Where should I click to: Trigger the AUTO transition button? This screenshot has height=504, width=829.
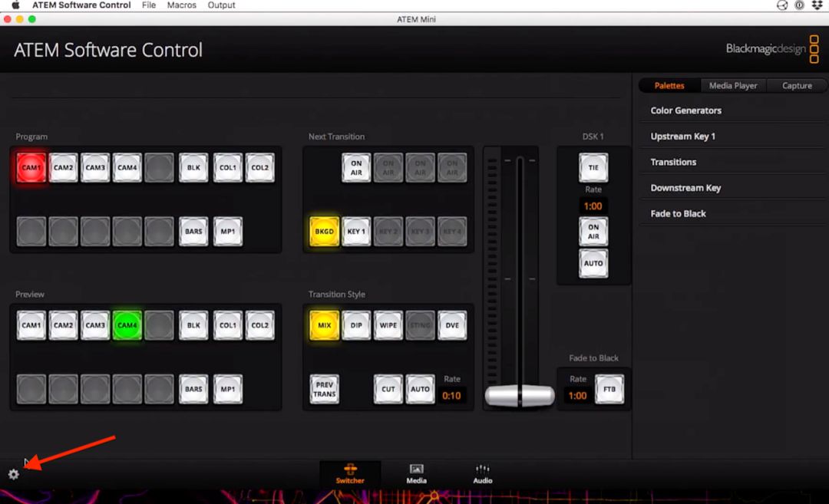[x=421, y=390]
